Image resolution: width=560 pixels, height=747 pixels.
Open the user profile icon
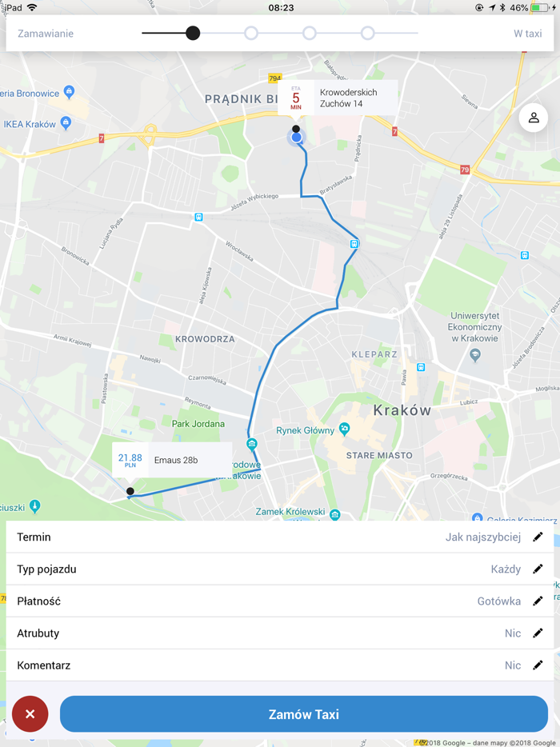click(534, 118)
